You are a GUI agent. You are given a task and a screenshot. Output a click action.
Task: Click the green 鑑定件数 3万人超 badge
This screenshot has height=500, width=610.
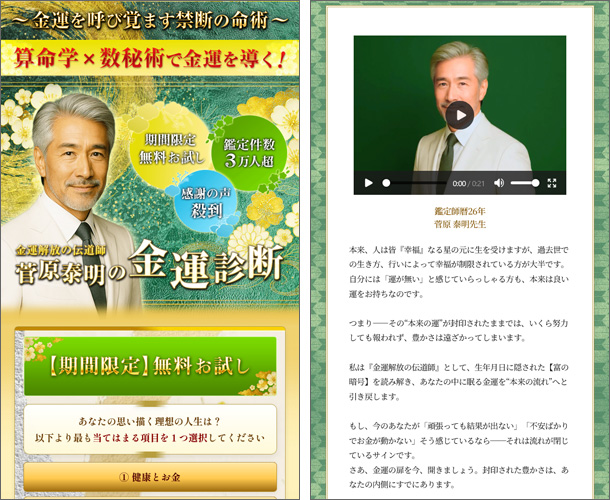(x=250, y=152)
